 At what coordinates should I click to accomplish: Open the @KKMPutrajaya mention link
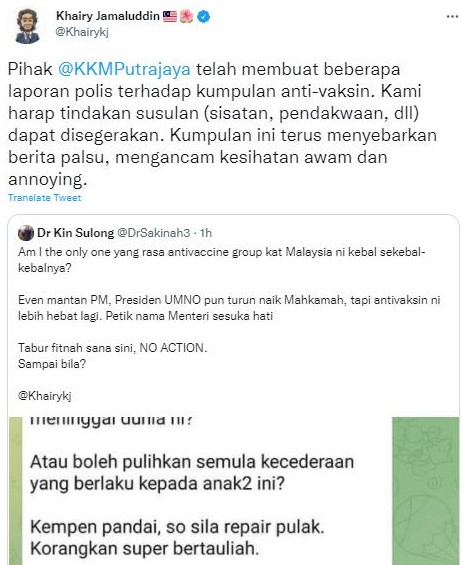(124, 69)
